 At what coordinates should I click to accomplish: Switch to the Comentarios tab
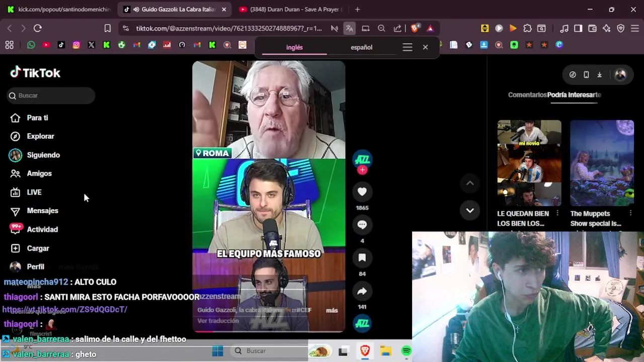pos(527,95)
